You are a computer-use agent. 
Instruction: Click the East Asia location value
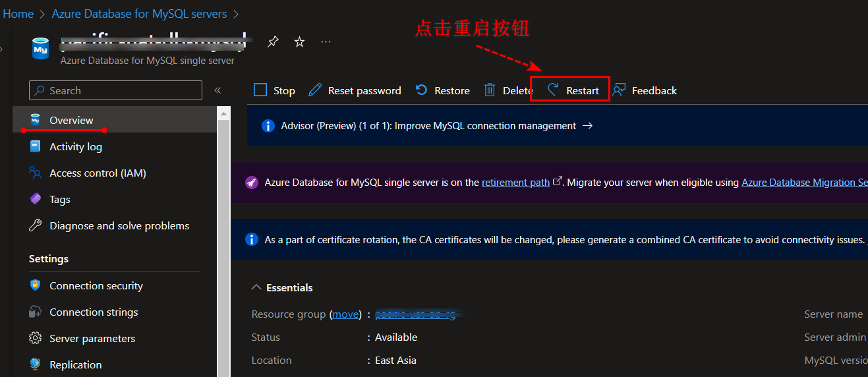(395, 360)
